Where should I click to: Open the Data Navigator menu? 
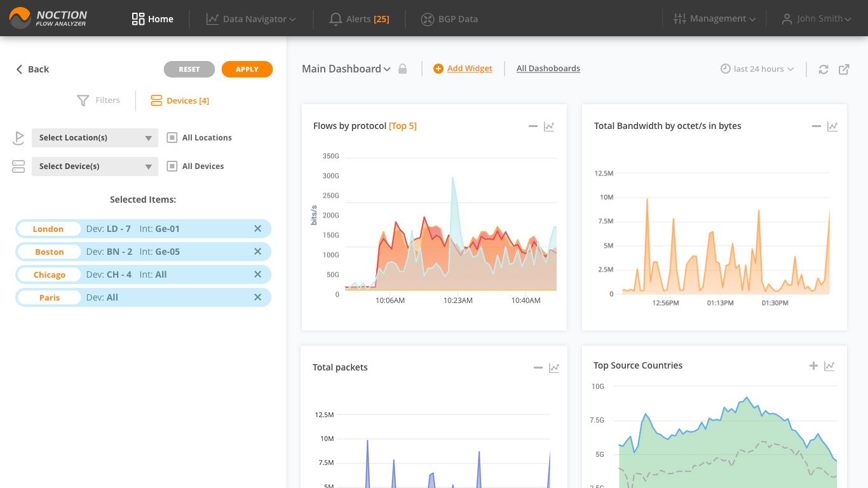(251, 19)
